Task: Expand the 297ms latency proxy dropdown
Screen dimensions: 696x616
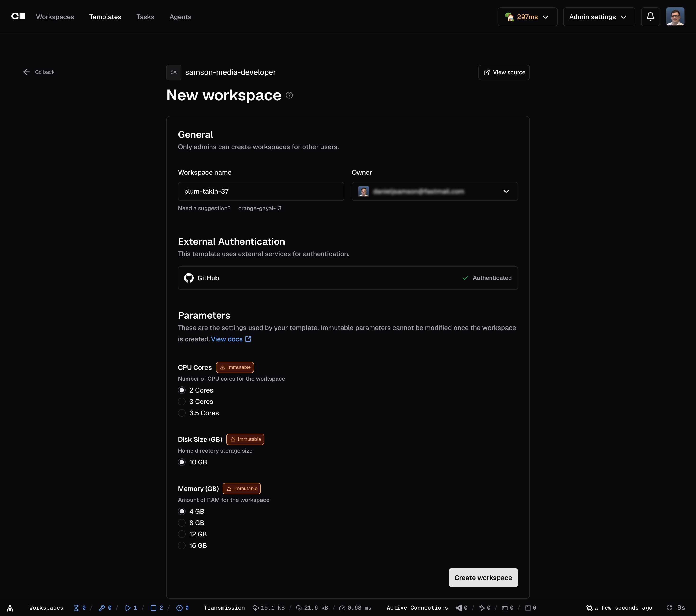Action: (527, 17)
